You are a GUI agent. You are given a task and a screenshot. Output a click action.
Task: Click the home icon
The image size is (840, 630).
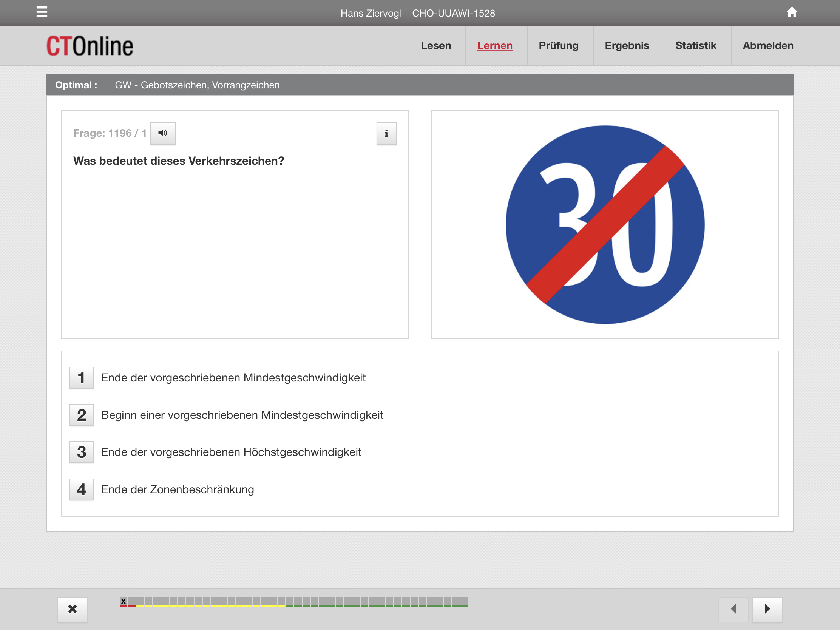pos(791,12)
